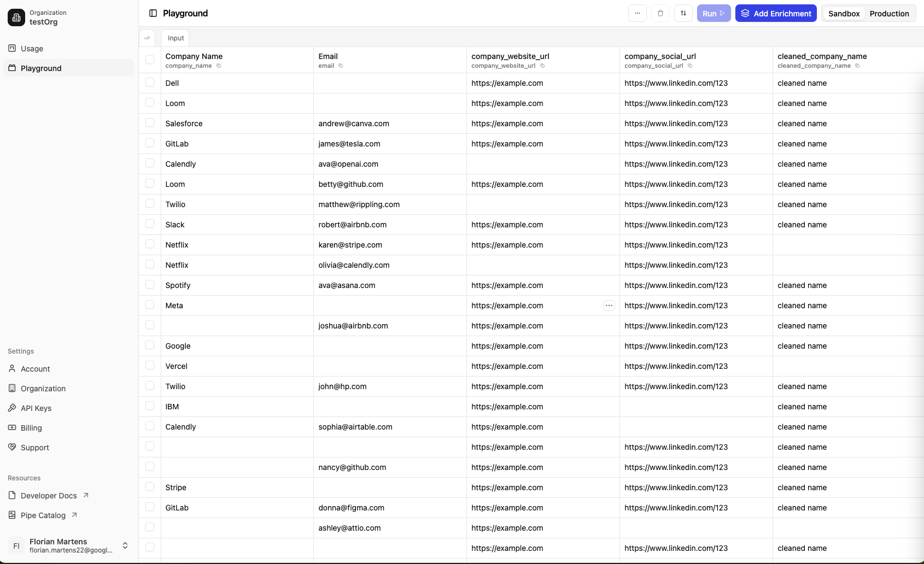Click the sort arrows icon in toolbar
The image size is (924, 564).
[x=683, y=13]
